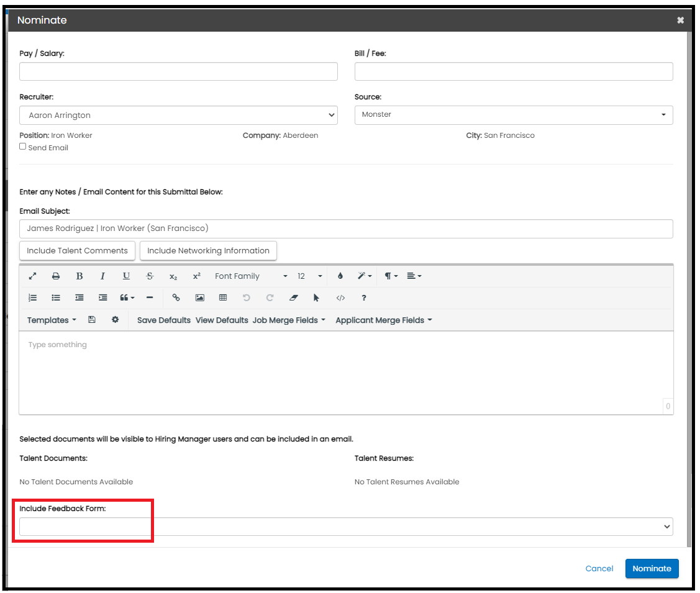Screen dimensions: 700x593
Task: Open Applicant Merge Fields menu
Action: click(x=384, y=320)
